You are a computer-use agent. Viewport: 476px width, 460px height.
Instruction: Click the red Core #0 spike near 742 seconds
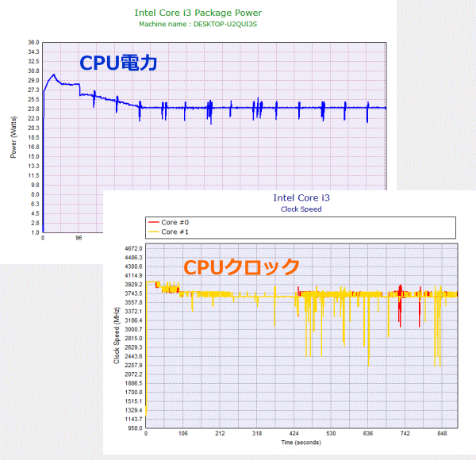[x=400, y=305]
